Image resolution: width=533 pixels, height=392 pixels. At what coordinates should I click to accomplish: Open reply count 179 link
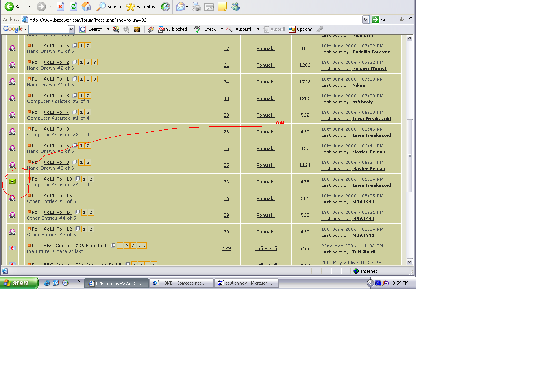pos(226,248)
